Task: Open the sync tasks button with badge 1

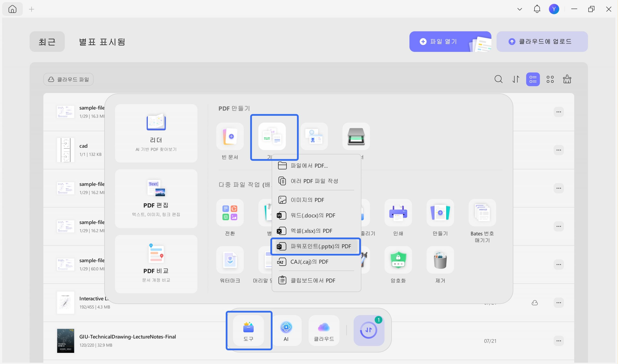Action: click(x=369, y=330)
